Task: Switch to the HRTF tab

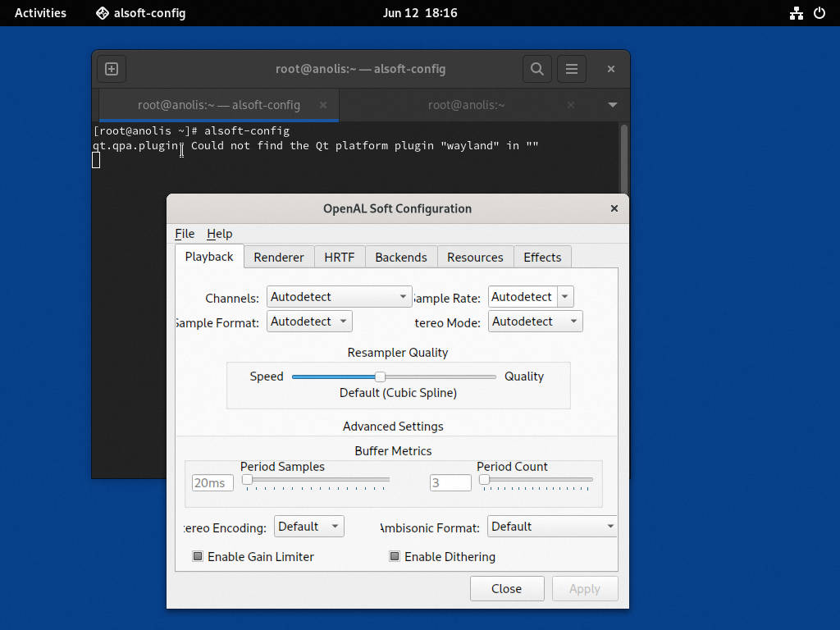Action: [339, 257]
